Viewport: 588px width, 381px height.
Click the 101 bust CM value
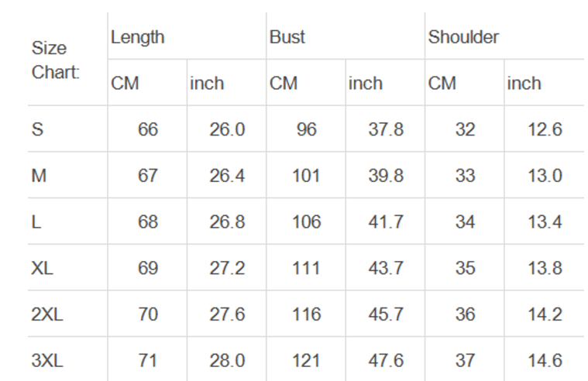[x=306, y=176]
